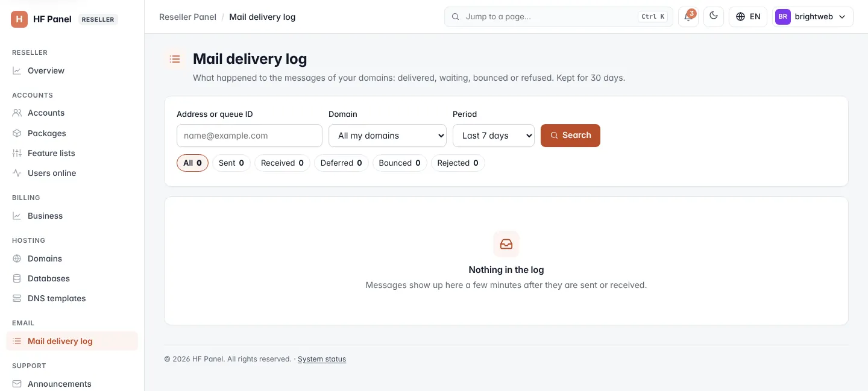Expand the Last 7 days period dropdown

(x=494, y=136)
